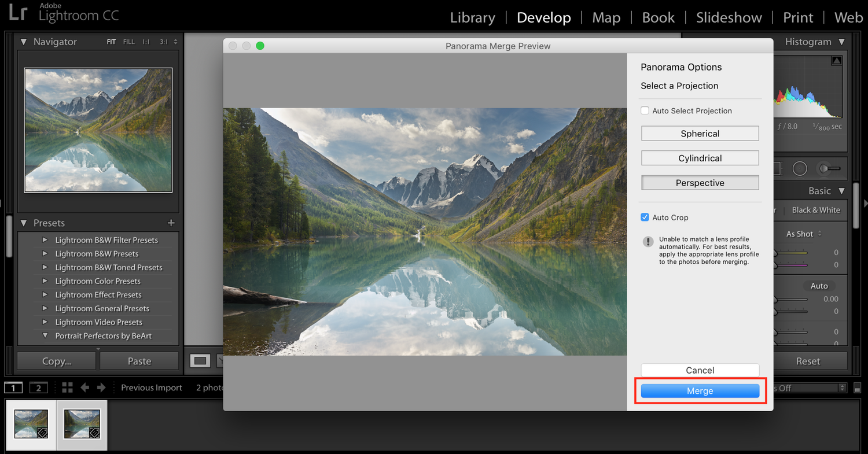Add a new preset via the plus icon
868x454 pixels.
pos(171,223)
